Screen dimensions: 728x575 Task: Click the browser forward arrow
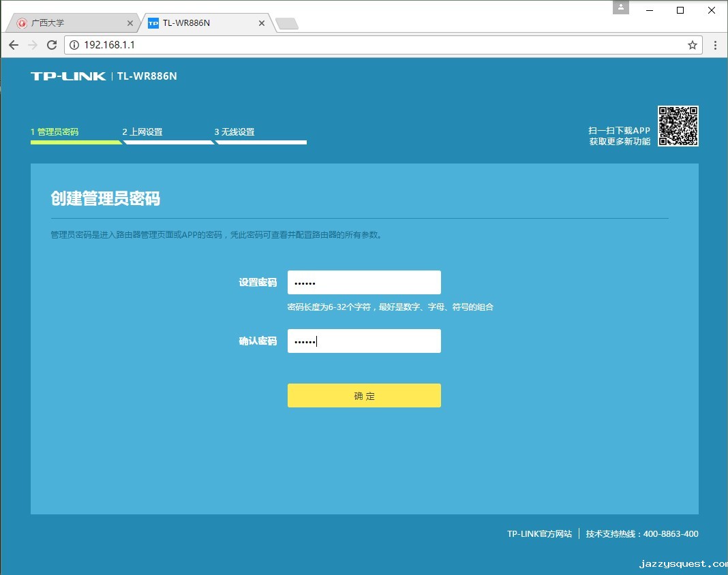33,45
